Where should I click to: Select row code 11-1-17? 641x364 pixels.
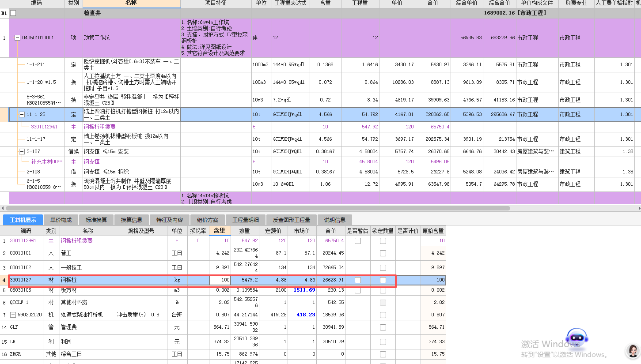(36, 139)
